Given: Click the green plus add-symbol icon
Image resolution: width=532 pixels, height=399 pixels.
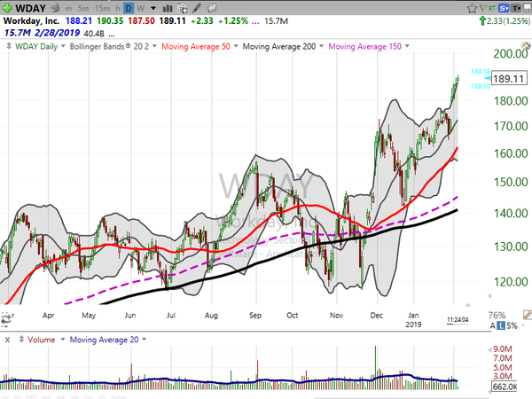Looking at the screenshot, I should [x=7, y=8].
